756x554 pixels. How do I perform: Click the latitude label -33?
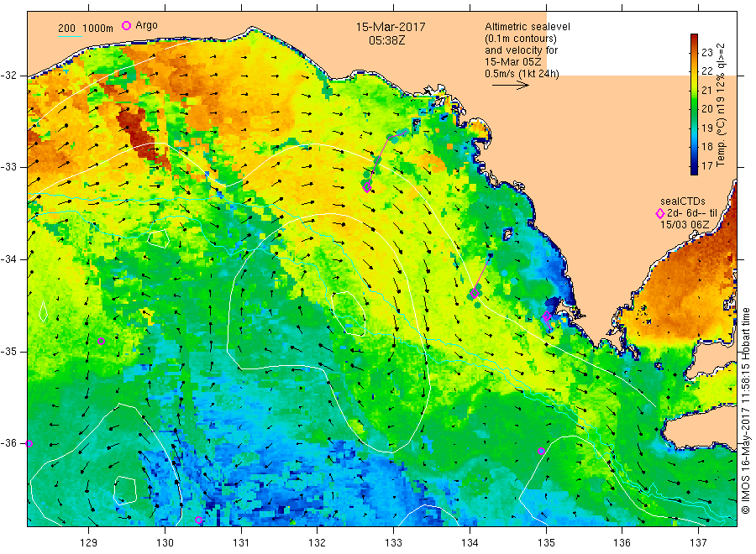(8, 167)
